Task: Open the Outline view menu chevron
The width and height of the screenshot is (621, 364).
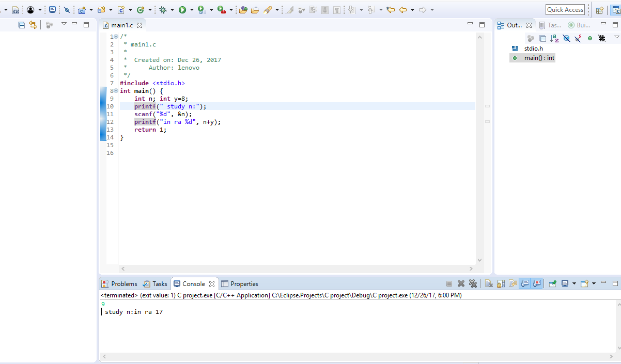Action: (x=616, y=38)
